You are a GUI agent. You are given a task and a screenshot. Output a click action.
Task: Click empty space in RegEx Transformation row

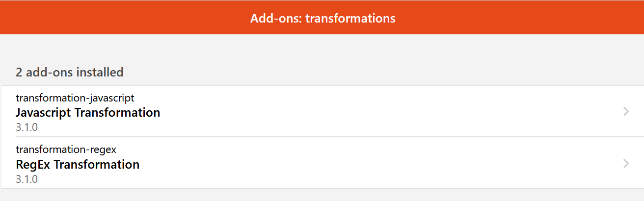click(x=368, y=163)
